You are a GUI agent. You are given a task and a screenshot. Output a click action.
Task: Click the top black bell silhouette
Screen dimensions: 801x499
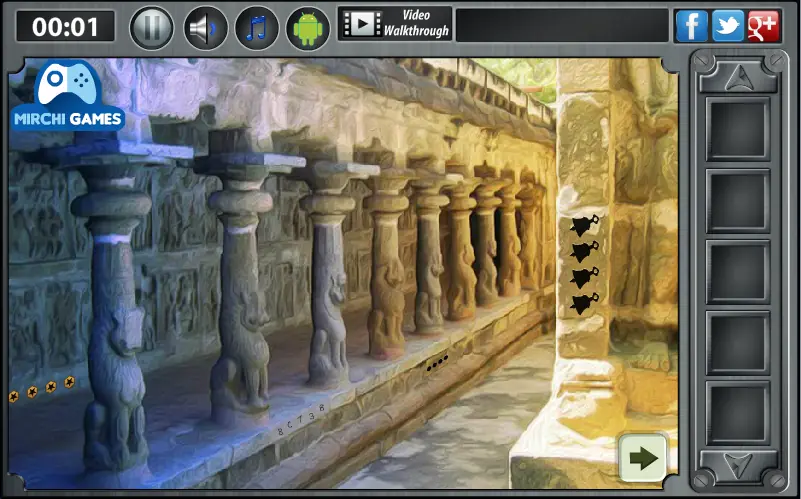point(584,225)
